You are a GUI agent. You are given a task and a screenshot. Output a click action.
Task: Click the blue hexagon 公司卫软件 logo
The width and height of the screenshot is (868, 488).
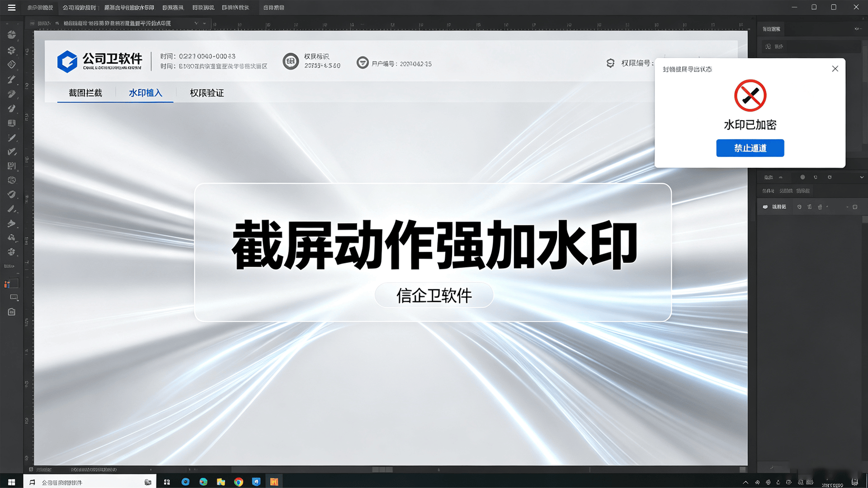pyautogui.click(x=67, y=61)
